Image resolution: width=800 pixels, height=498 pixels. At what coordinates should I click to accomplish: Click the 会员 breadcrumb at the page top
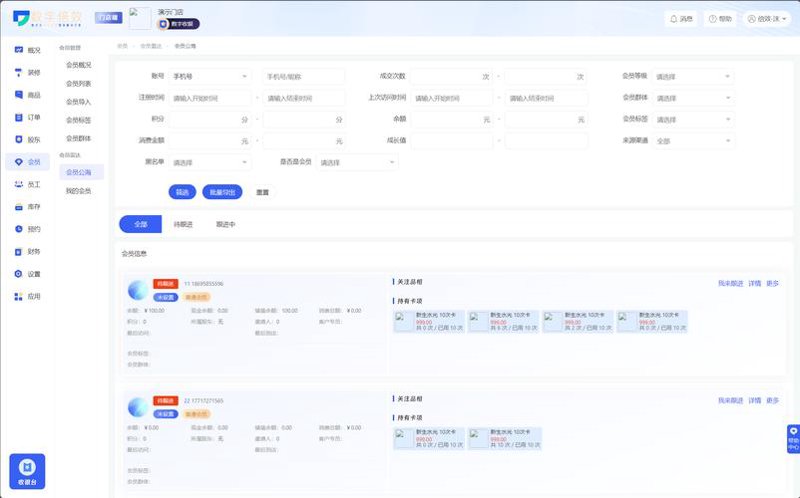[x=122, y=46]
